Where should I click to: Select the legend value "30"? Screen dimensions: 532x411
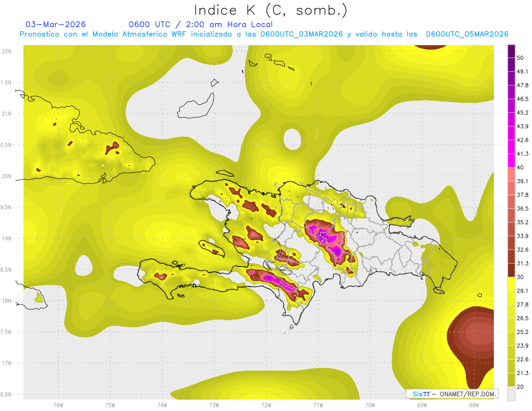[520, 277]
